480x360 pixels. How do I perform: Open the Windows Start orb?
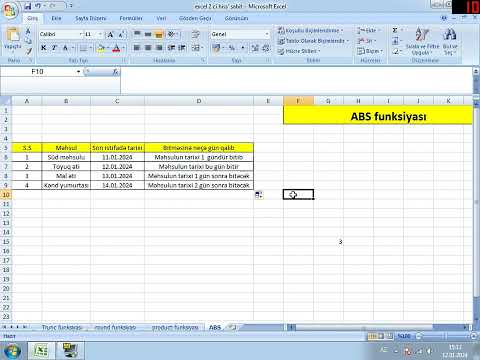[x=13, y=351]
